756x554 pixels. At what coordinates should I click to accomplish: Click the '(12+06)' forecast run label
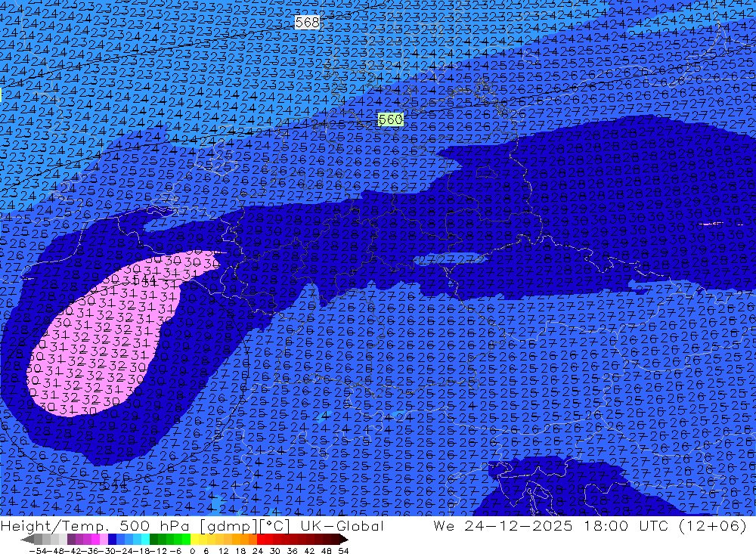(713, 525)
